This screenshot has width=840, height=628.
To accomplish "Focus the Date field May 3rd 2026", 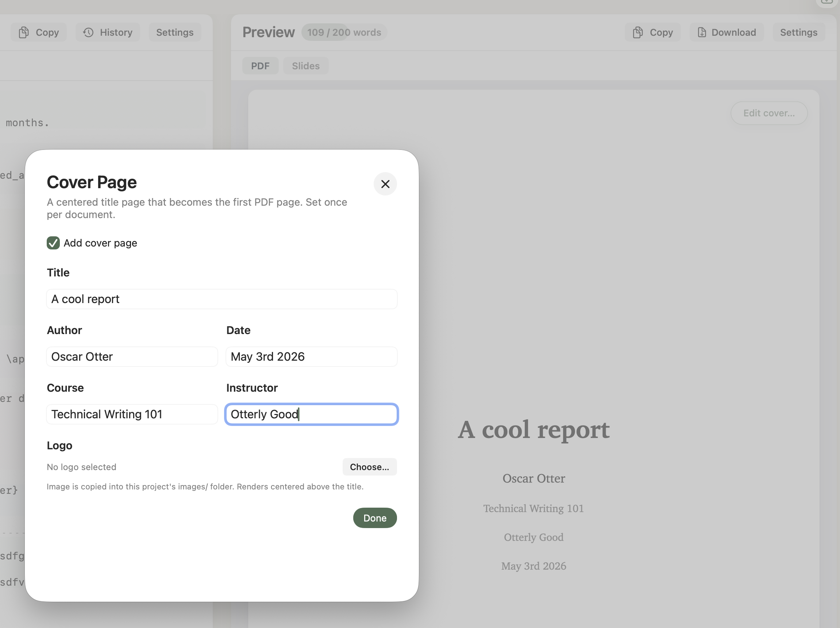I will pyautogui.click(x=311, y=357).
